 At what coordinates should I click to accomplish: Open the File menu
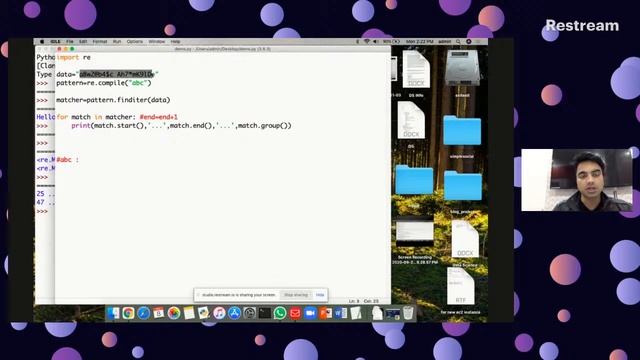tap(70, 42)
